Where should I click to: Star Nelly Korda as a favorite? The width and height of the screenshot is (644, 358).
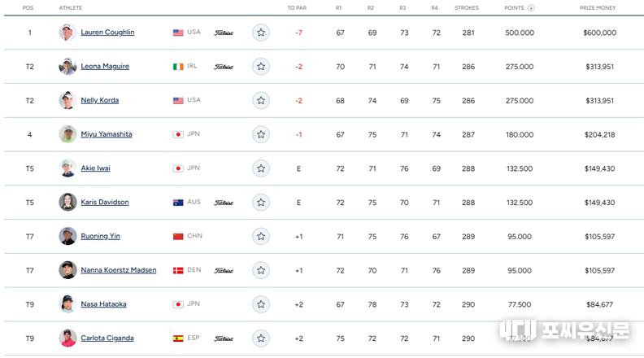pyautogui.click(x=261, y=101)
